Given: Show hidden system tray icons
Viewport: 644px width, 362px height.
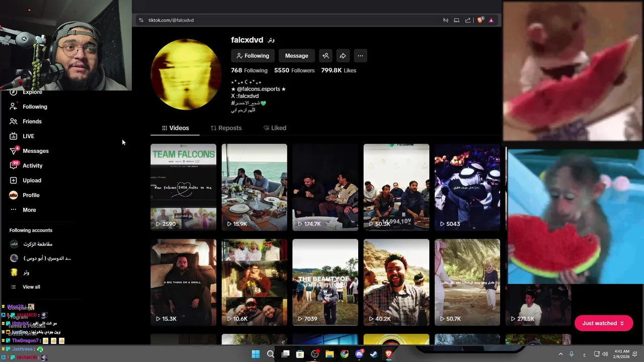Looking at the screenshot, I should coord(560,354).
